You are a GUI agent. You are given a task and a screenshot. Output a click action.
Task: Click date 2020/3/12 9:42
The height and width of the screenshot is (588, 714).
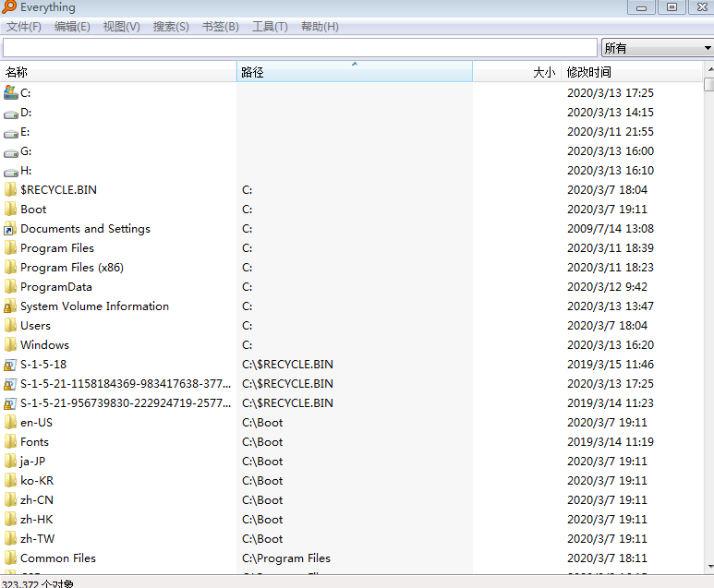coord(608,287)
